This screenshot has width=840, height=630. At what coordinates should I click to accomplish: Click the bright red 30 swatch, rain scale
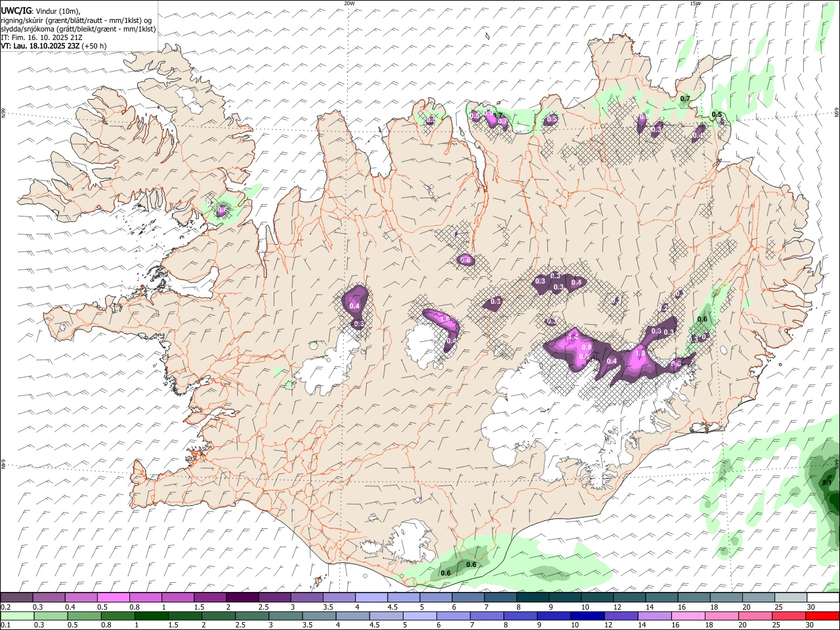pyautogui.click(x=822, y=616)
